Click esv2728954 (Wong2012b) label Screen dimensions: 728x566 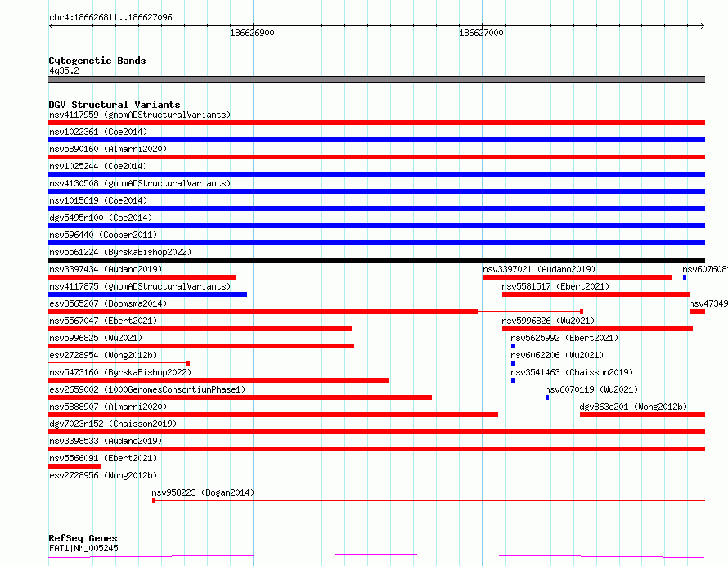coord(103,355)
